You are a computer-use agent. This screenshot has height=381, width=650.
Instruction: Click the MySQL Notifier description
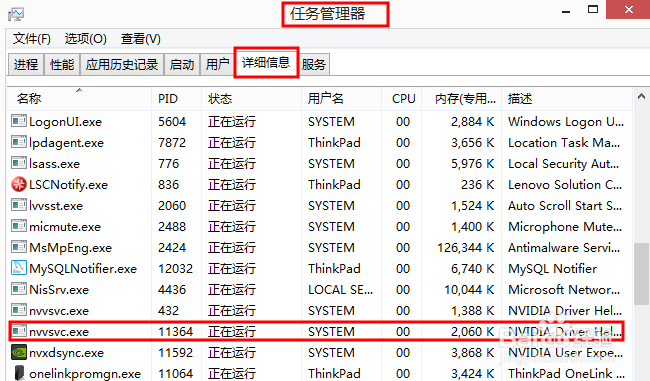(553, 269)
